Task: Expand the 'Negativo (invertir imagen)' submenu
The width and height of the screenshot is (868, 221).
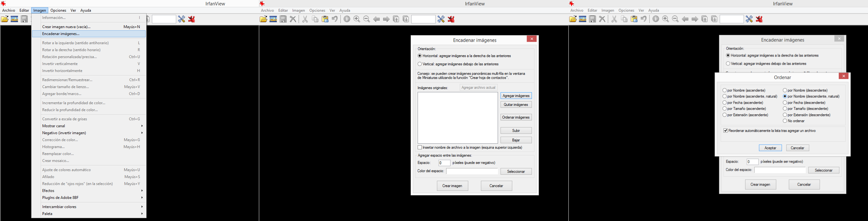Action: coord(89,133)
